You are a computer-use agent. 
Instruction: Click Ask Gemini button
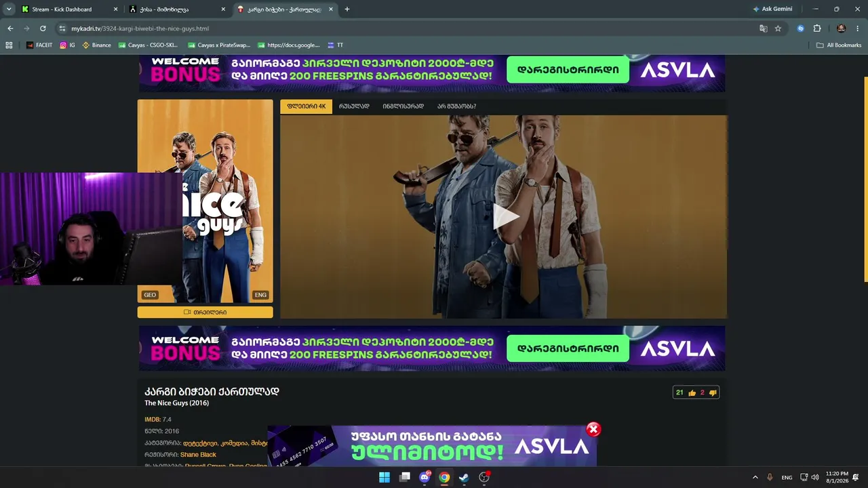pos(772,9)
